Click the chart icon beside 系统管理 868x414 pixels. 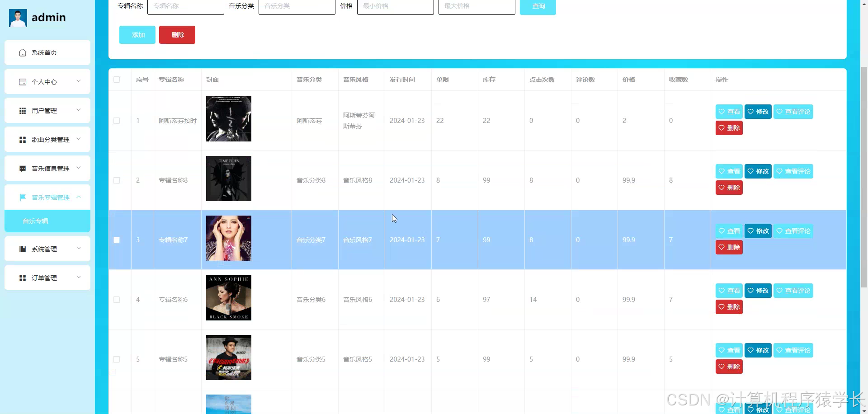point(23,249)
